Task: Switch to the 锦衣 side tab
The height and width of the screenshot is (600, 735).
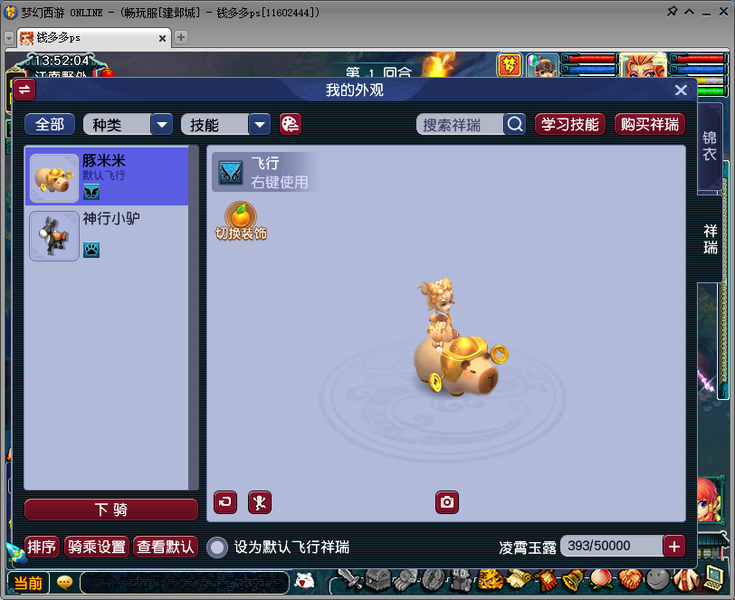Action: 709,146
